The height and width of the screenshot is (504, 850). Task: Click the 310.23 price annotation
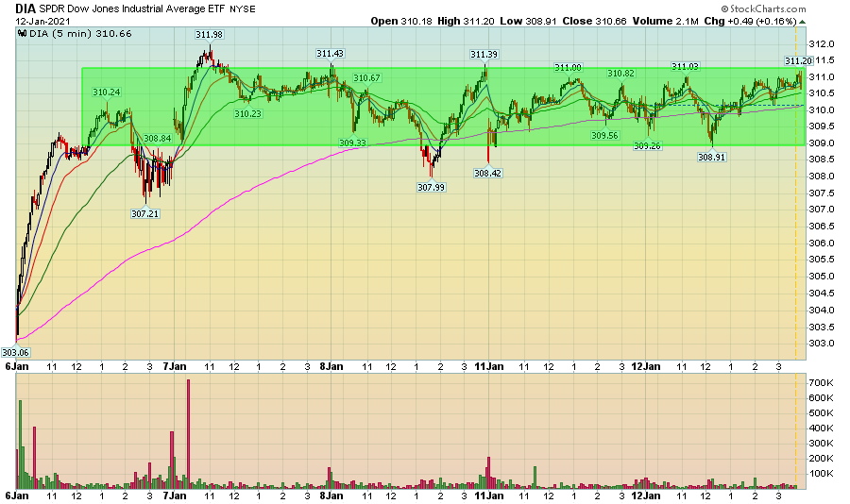click(247, 114)
